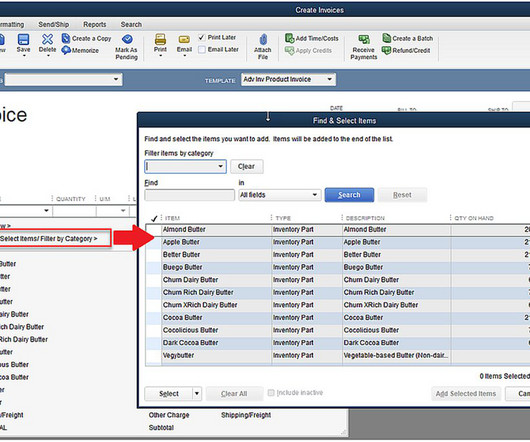Click the Save icon in the toolbar
The width and height of the screenshot is (530, 442).
(x=23, y=39)
